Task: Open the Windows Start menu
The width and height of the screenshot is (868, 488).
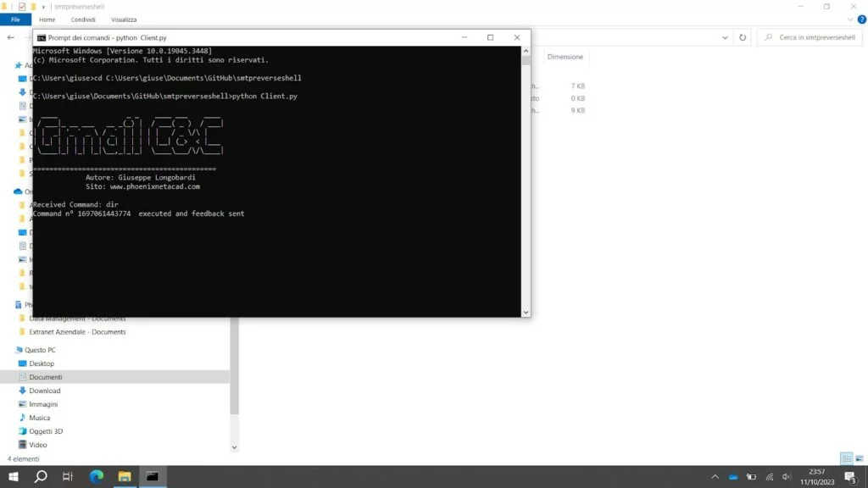Action: (14, 476)
